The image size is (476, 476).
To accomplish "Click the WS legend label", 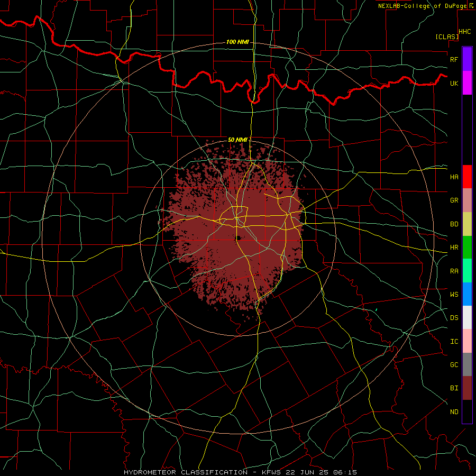I will coord(454,294).
